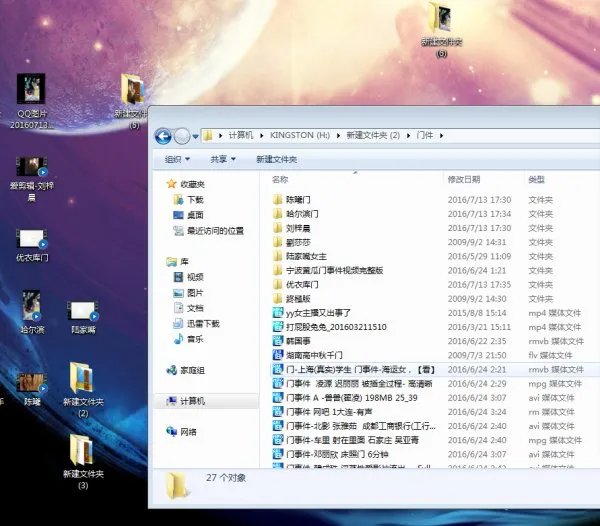
Task: Click the Back arrow button in Explorer
Action: (163, 136)
